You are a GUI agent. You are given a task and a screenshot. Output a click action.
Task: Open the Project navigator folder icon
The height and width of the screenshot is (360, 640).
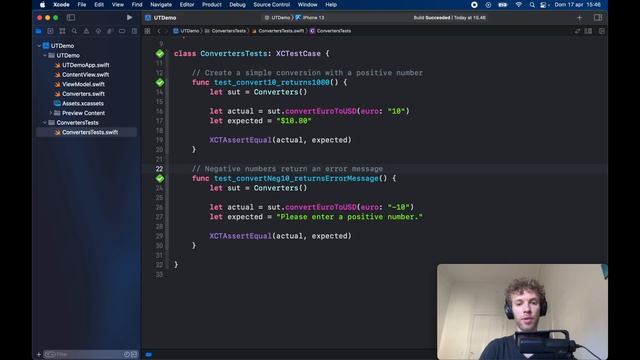pos(38,31)
